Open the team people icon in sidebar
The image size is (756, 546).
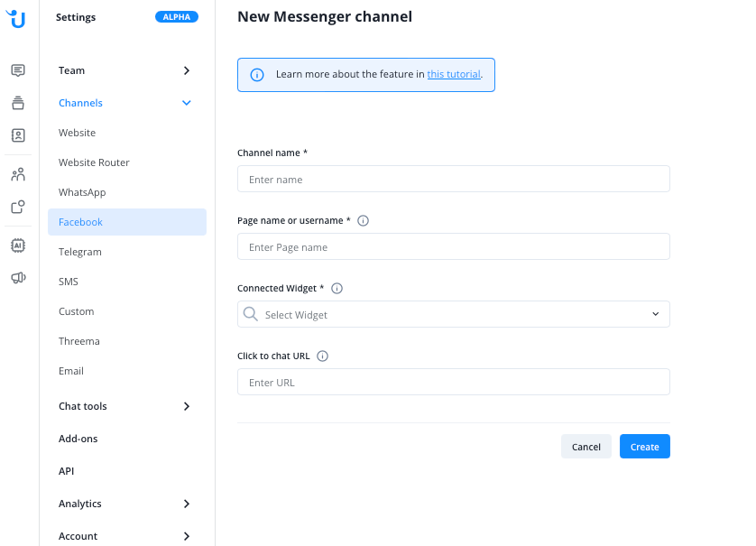(x=18, y=174)
